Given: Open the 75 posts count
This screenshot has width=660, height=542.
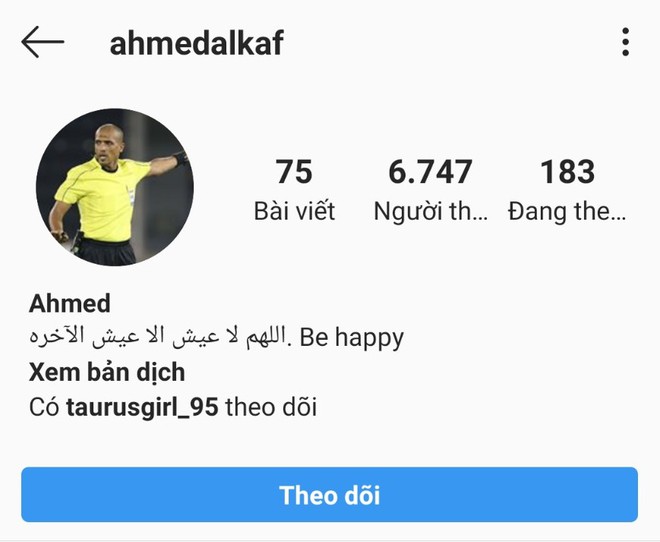Looking at the screenshot, I should pyautogui.click(x=294, y=172).
